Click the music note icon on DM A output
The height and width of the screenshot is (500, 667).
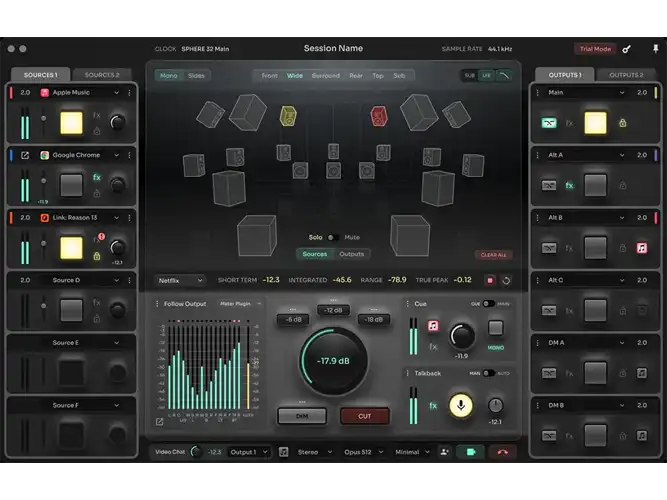coord(642,373)
